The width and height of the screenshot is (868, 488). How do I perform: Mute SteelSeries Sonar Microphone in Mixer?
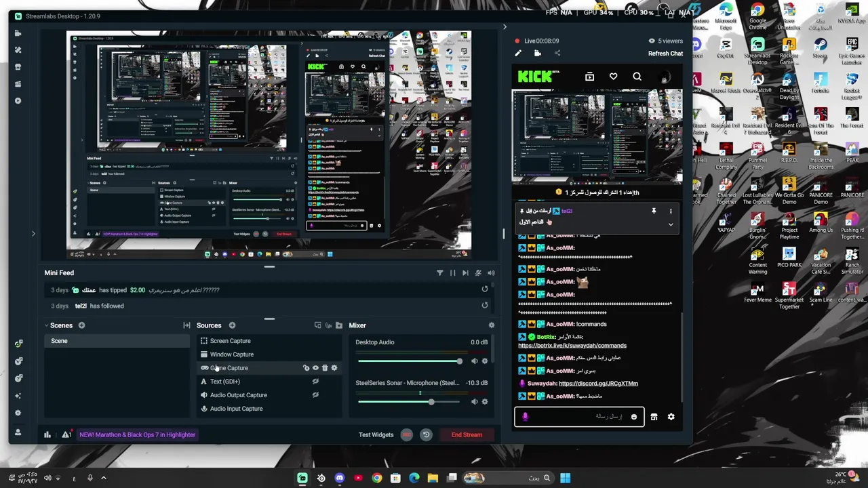475,402
